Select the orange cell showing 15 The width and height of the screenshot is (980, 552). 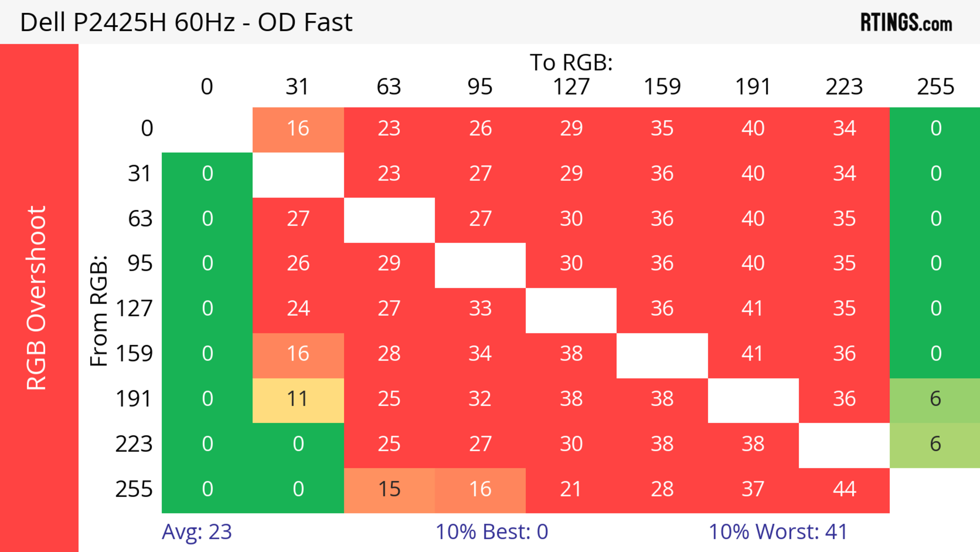click(389, 490)
